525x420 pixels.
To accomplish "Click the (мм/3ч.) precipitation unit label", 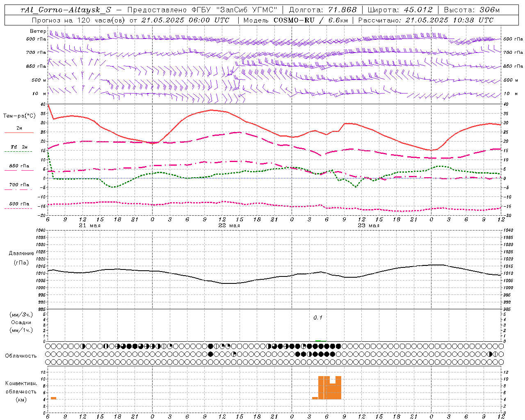I will click(x=21, y=315).
